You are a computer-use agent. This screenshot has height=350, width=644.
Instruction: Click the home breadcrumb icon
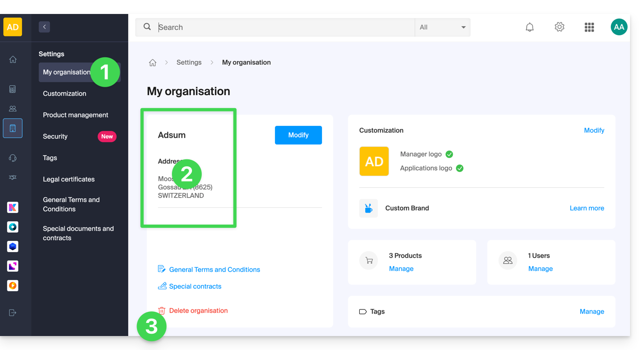pos(152,62)
